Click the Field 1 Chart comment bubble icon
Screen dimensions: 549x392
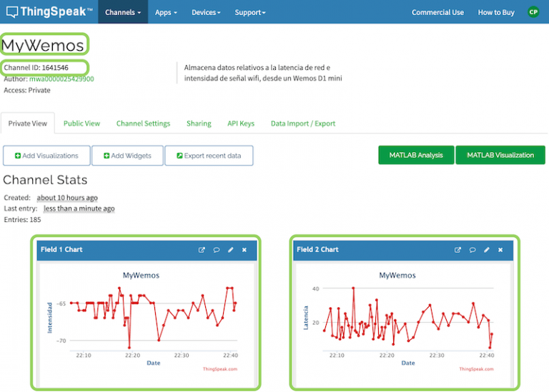coord(216,250)
